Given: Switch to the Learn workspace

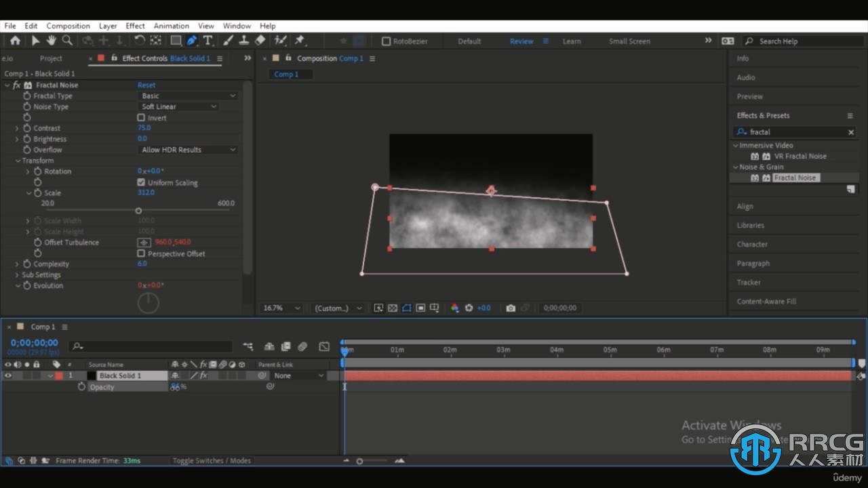Looking at the screenshot, I should pos(572,41).
